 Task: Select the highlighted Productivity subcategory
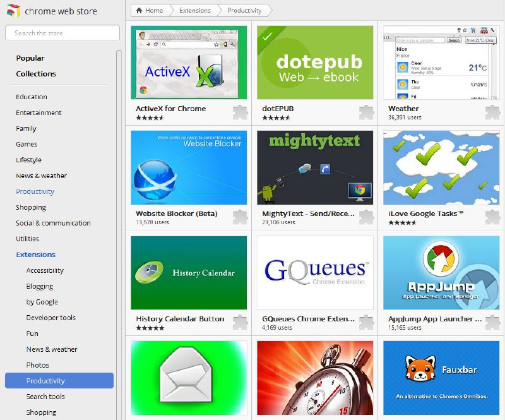[59, 381]
